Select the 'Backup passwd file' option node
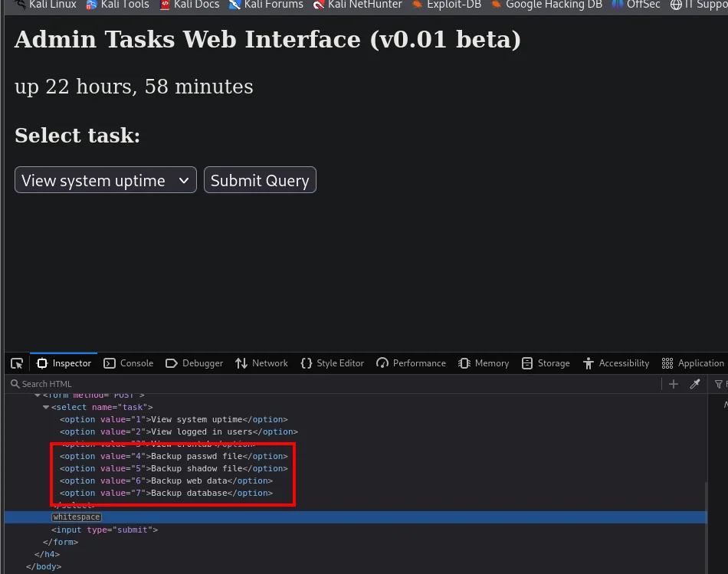This screenshot has width=728, height=574. (174, 457)
